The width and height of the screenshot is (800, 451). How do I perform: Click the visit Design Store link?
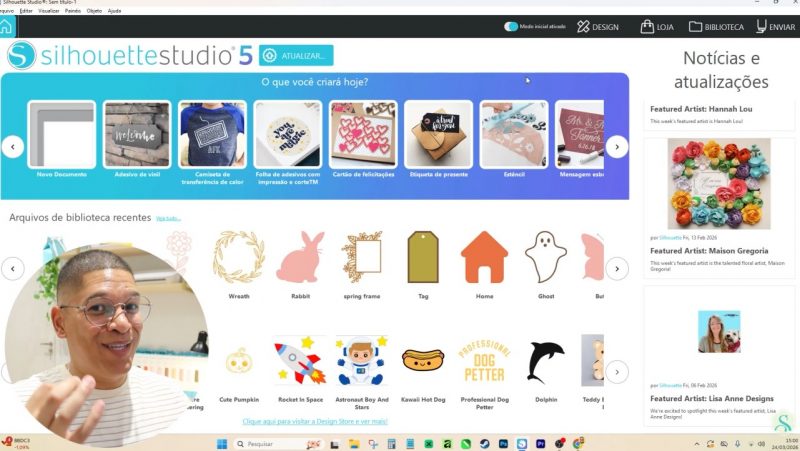point(315,421)
